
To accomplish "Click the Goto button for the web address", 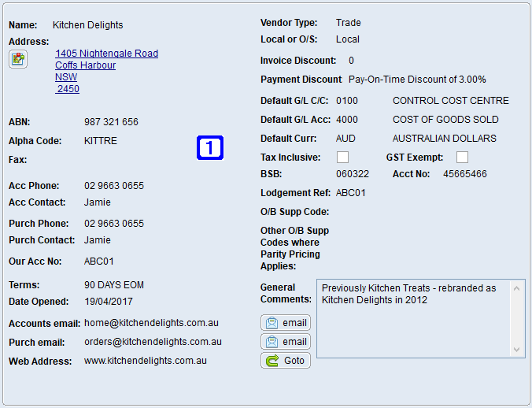I will pos(286,361).
